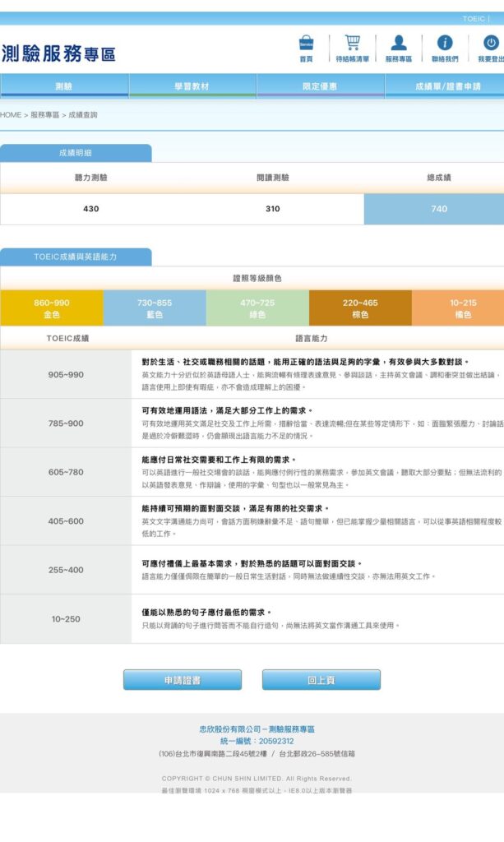Click the 申請證書 button

(183, 680)
